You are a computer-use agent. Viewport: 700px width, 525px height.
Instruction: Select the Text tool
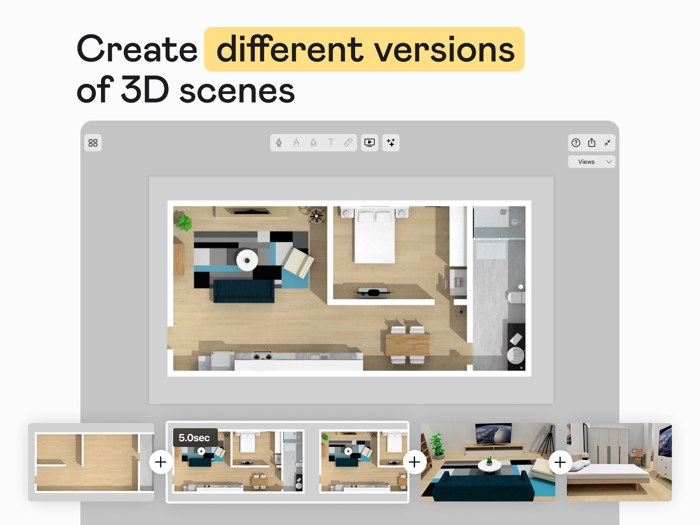coord(331,143)
